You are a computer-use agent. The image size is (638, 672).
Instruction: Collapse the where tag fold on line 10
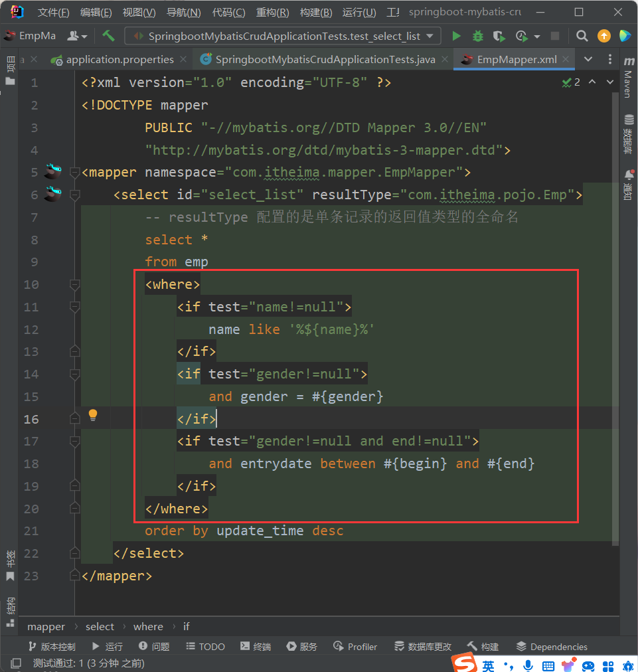coord(74,285)
